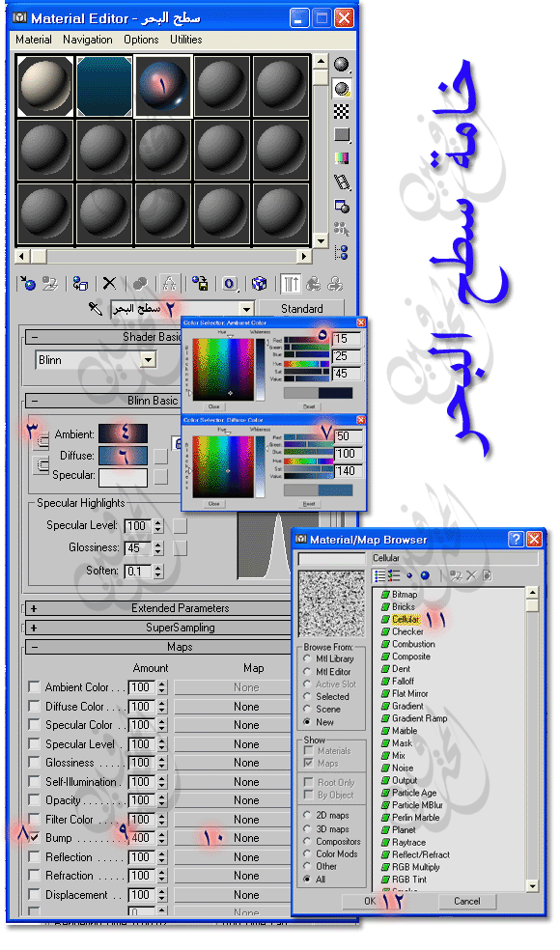Open the Options menu

[x=141, y=40]
